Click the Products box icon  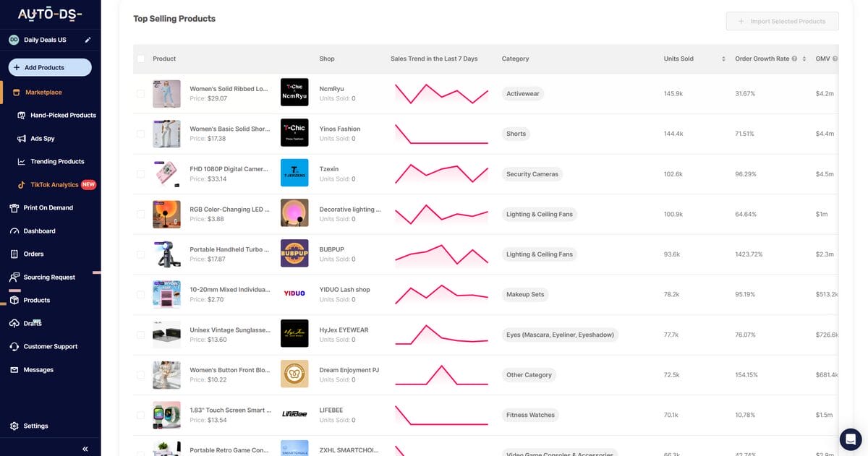coord(14,301)
